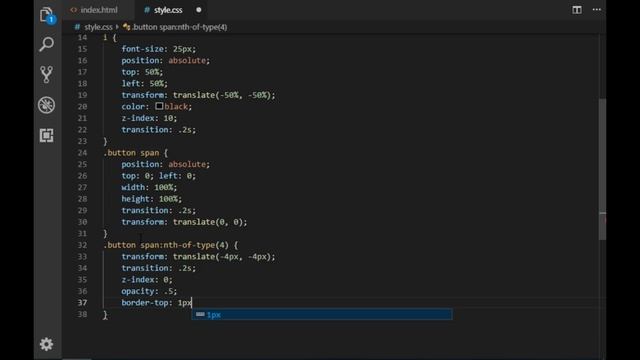Click the 'width: 100%;' line

149,187
